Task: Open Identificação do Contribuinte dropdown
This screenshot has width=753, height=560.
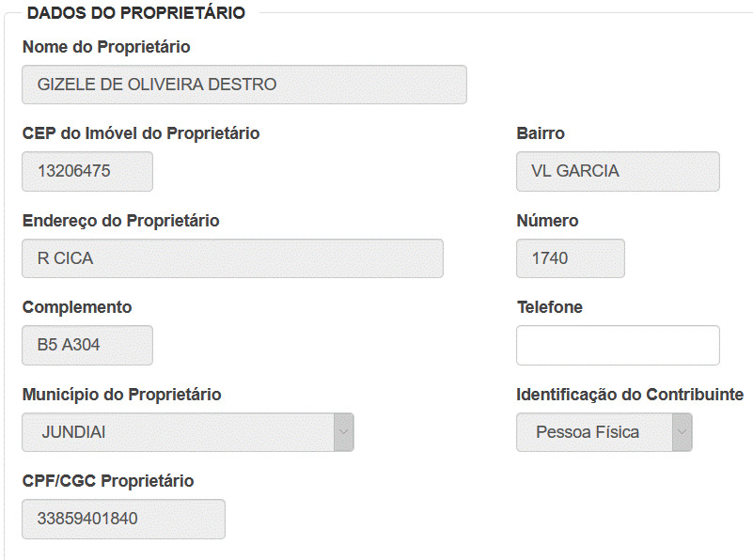Action: tap(604, 432)
